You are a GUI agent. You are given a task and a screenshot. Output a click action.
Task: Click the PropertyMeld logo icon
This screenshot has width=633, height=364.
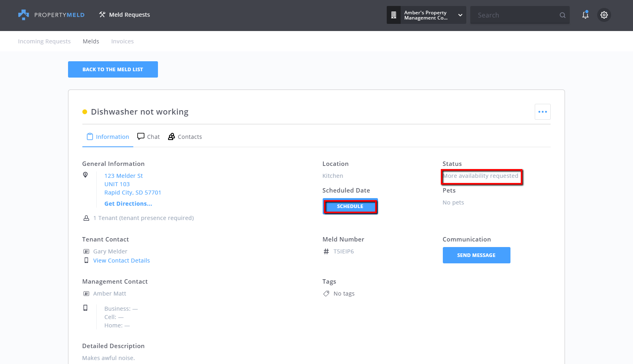coord(23,15)
